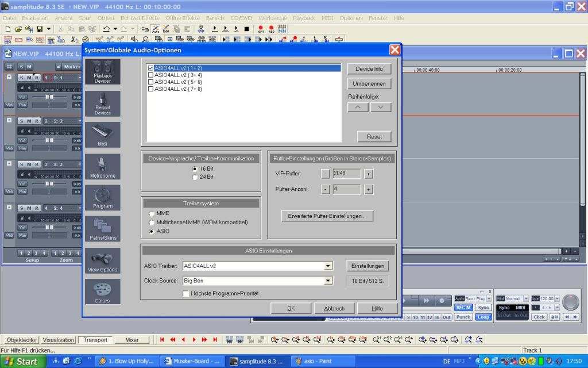Click the VIP-Puffer value field

pos(346,174)
